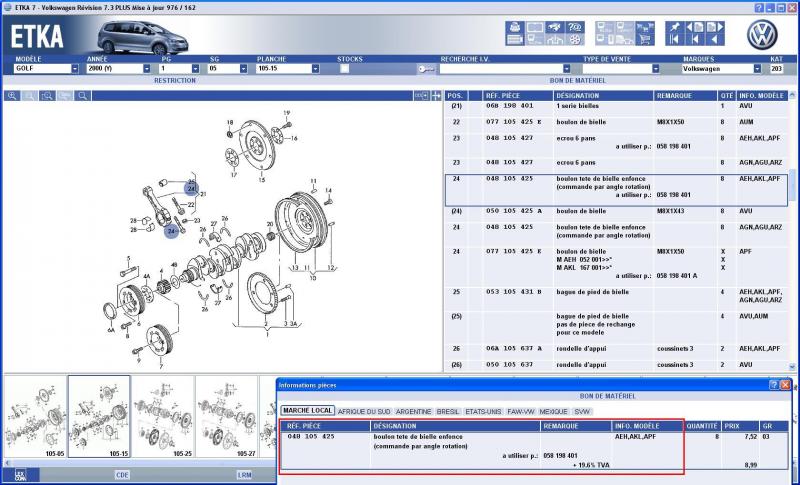Click the keyboard/card icon below the printer
This screenshot has height=485, width=800.
515,39
